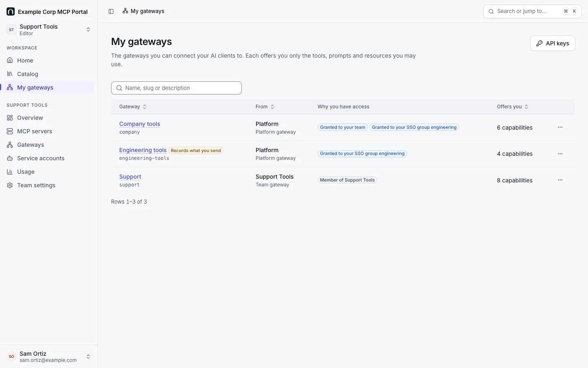Open the Engineering tools gateway link

pyautogui.click(x=143, y=150)
